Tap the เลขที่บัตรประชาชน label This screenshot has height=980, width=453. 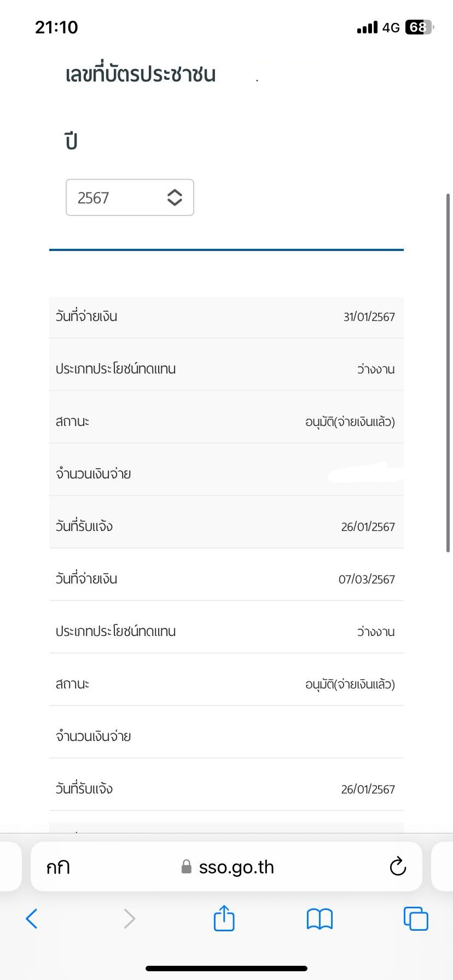(141, 74)
